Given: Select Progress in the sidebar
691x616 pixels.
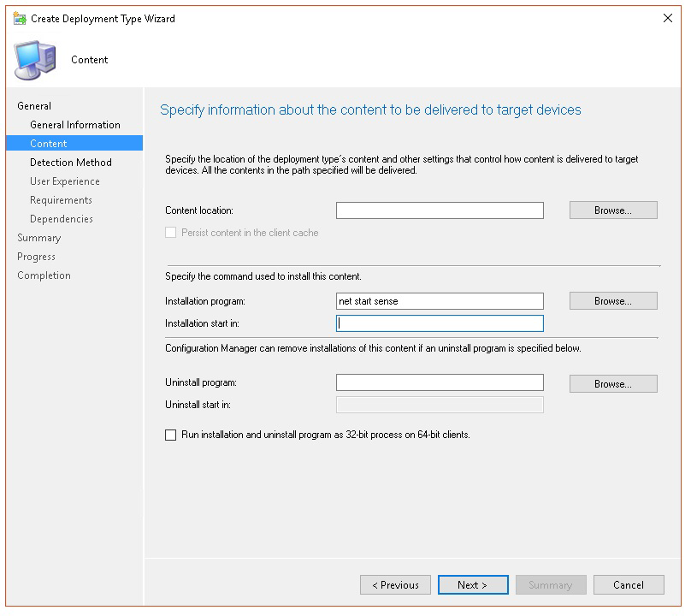Looking at the screenshot, I should tap(36, 257).
